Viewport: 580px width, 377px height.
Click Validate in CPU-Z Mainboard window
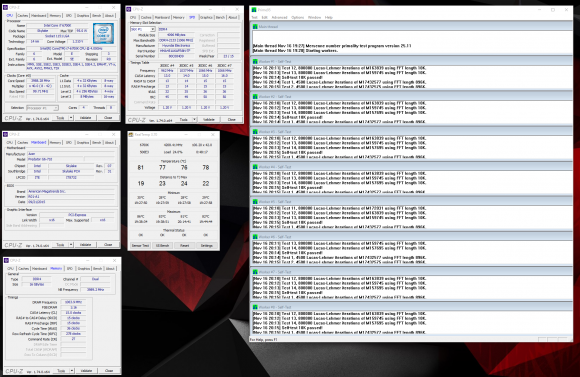coord(85,245)
